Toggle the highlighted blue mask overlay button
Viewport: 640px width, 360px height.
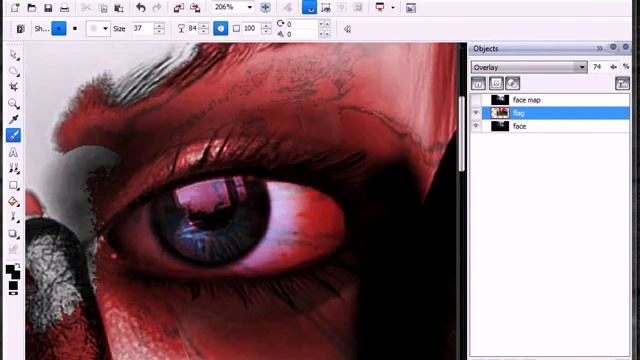(309, 7)
